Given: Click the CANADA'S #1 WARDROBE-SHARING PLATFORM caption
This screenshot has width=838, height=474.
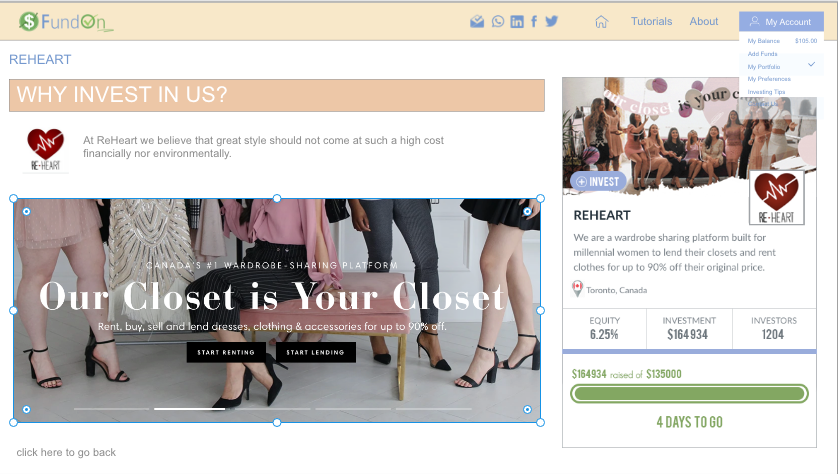Looking at the screenshot, I should coord(272,265).
